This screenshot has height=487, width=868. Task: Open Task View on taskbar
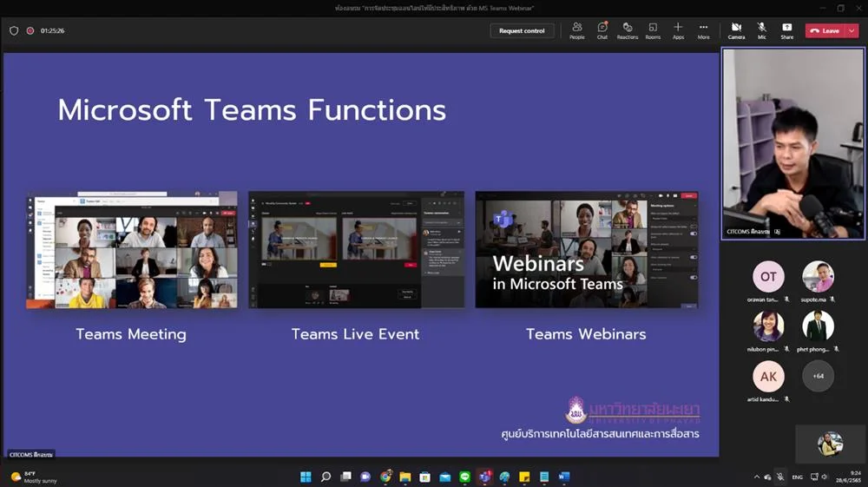[x=345, y=477]
